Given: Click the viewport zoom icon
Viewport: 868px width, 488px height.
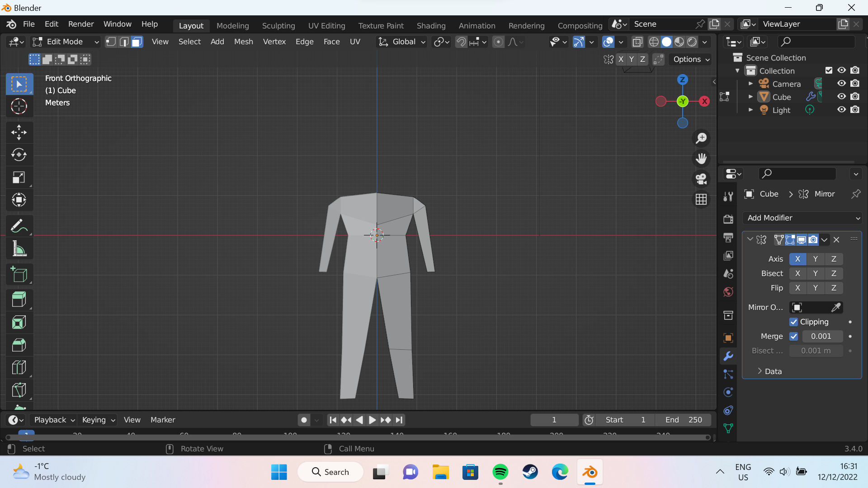Looking at the screenshot, I should tap(701, 138).
